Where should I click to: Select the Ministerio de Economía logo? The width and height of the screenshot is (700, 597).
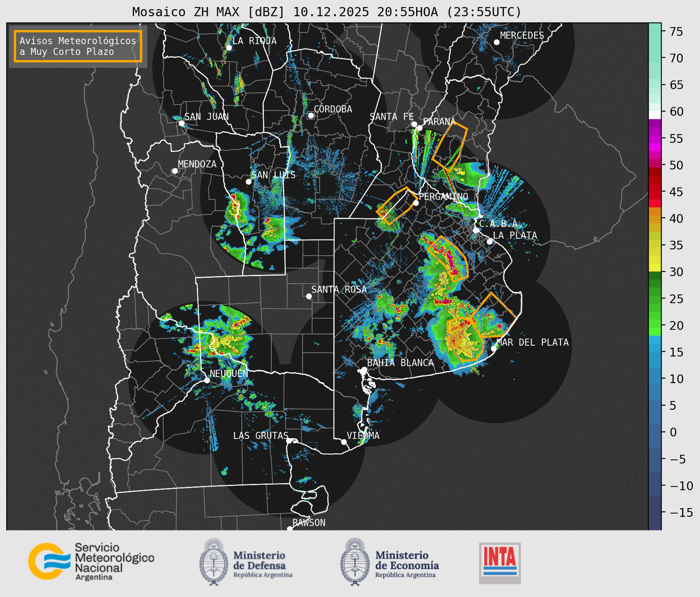(389, 562)
